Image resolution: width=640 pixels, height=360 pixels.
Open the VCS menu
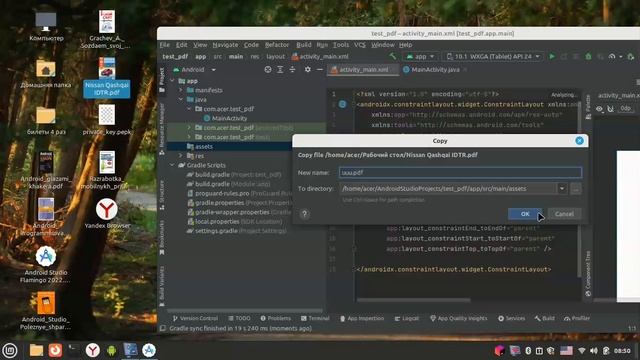pos(360,45)
